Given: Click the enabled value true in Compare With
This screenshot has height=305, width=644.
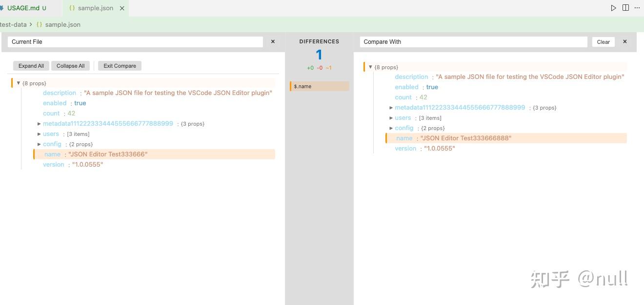Looking at the screenshot, I should [432, 87].
